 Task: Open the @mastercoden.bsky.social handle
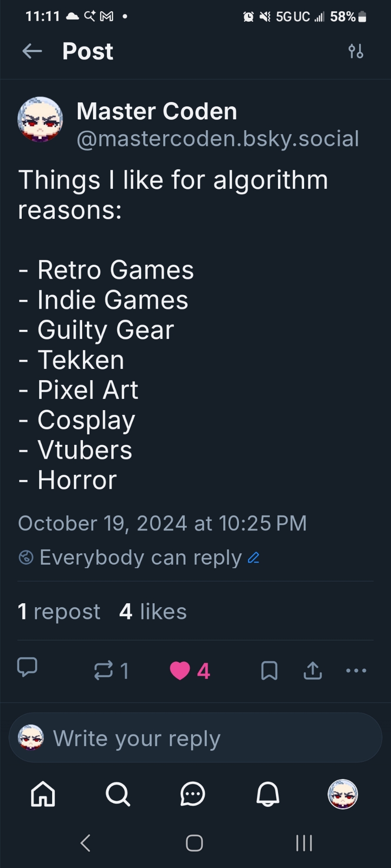point(218,139)
